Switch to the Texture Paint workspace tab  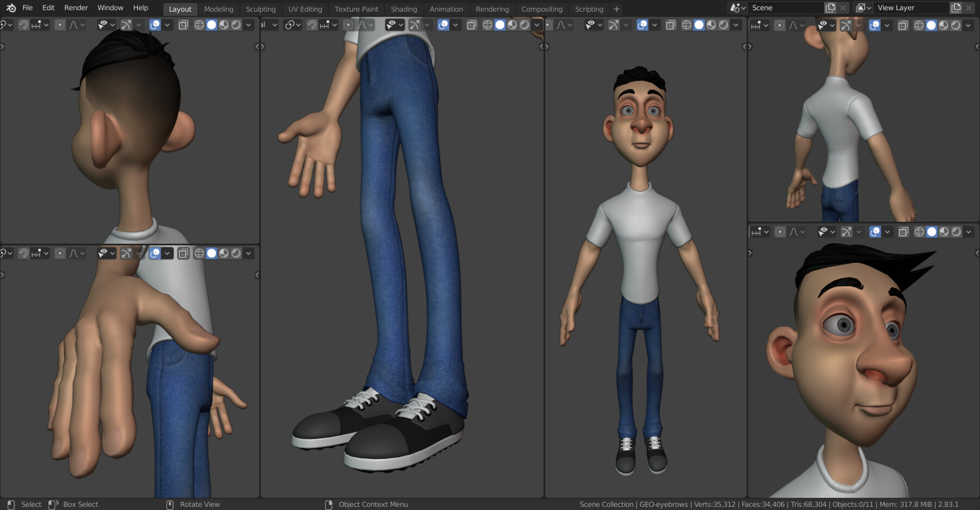pyautogui.click(x=356, y=9)
